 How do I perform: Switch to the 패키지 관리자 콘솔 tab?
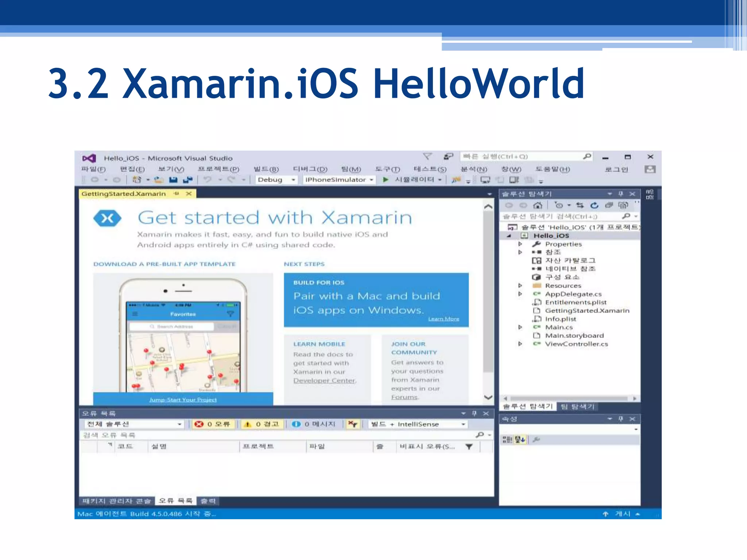click(116, 501)
